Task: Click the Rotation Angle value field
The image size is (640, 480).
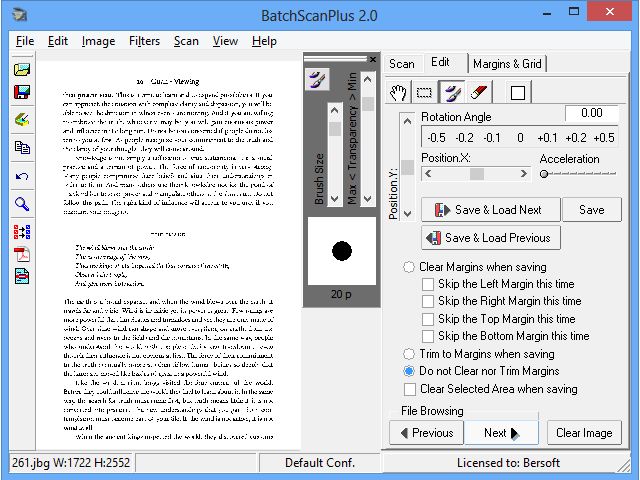Action: pos(591,113)
